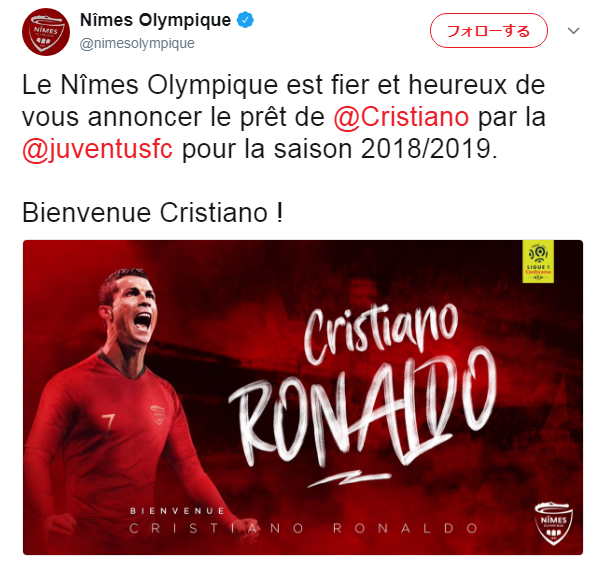603x562 pixels.
Task: Click the gold number 7 on jersey
Action: click(108, 426)
